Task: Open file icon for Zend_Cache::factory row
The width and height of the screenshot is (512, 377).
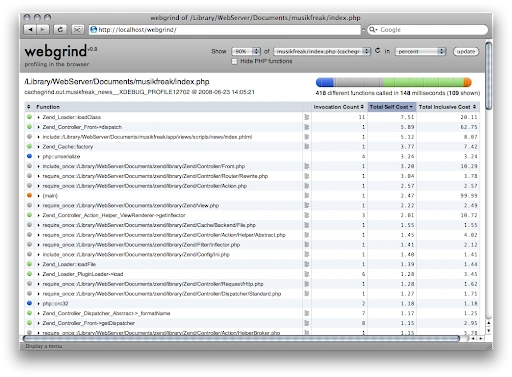Action: (307, 146)
